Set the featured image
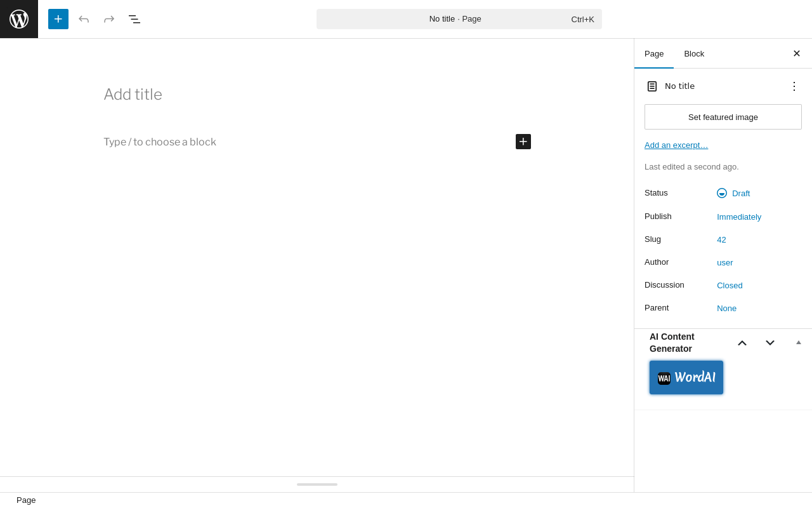 pyautogui.click(x=723, y=117)
